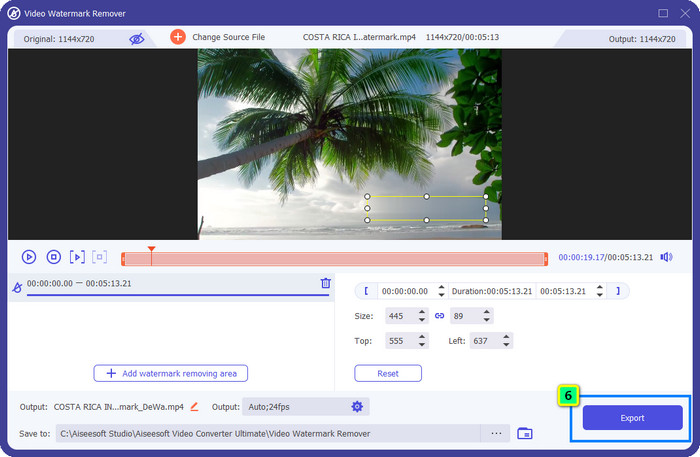Set end point with right bracket
The width and height of the screenshot is (700, 457).
[x=618, y=291]
